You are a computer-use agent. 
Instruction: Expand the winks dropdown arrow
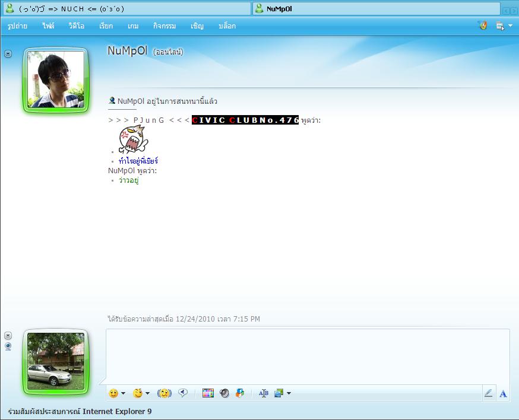click(x=148, y=393)
